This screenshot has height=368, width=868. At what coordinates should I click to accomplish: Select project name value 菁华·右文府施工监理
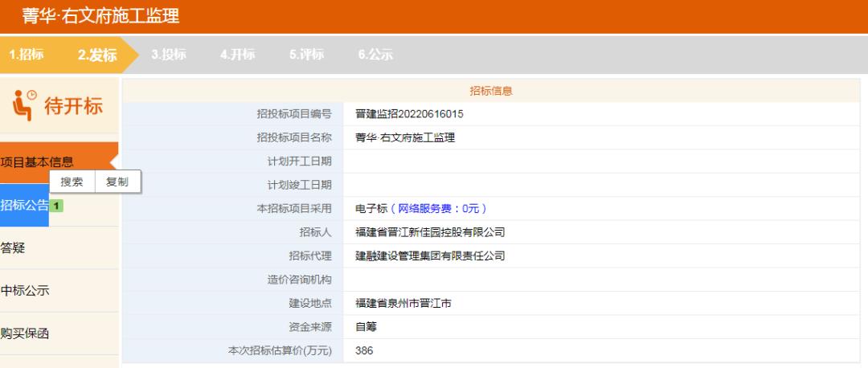pyautogui.click(x=404, y=137)
